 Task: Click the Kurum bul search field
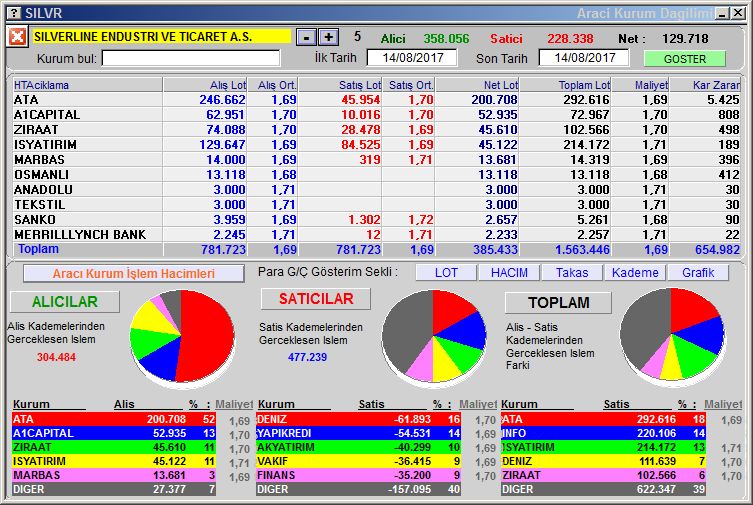191,59
